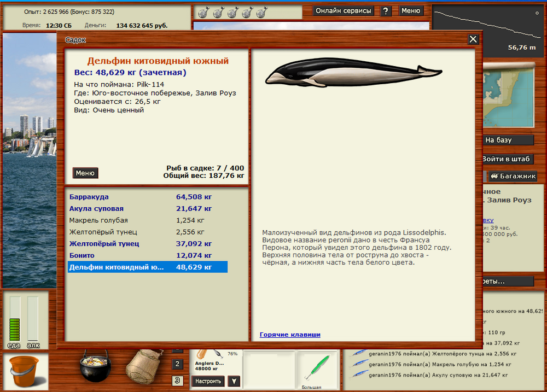Click the question mark help button
This screenshot has width=547, height=392.
tap(386, 11)
